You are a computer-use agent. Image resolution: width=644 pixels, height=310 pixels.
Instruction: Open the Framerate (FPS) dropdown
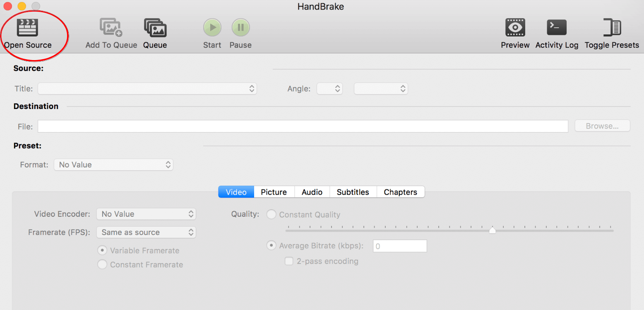click(x=146, y=232)
